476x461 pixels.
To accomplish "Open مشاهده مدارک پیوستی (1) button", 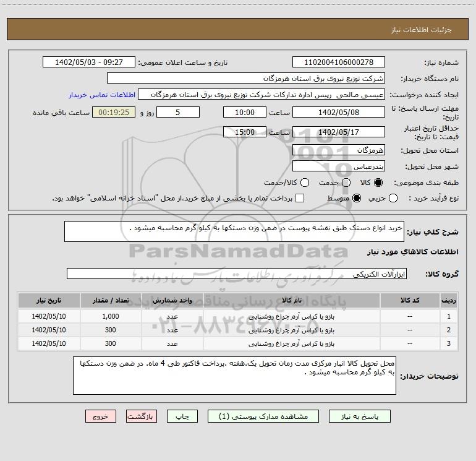I will pyautogui.click(x=263, y=416).
